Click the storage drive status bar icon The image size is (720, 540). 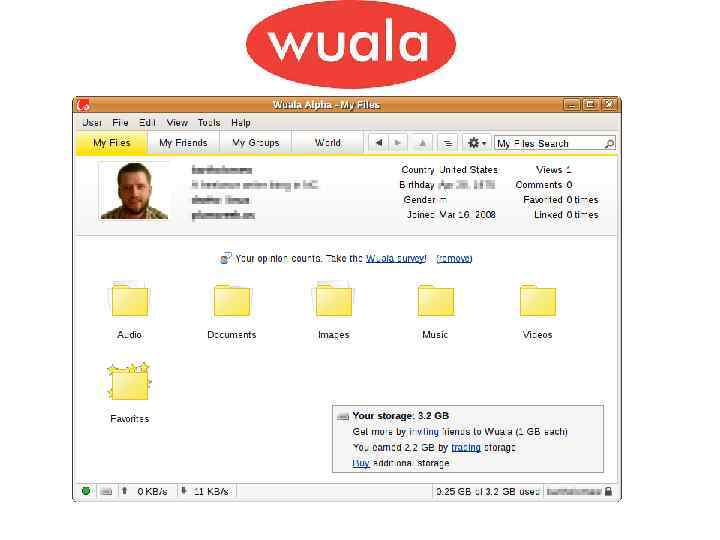(x=106, y=491)
